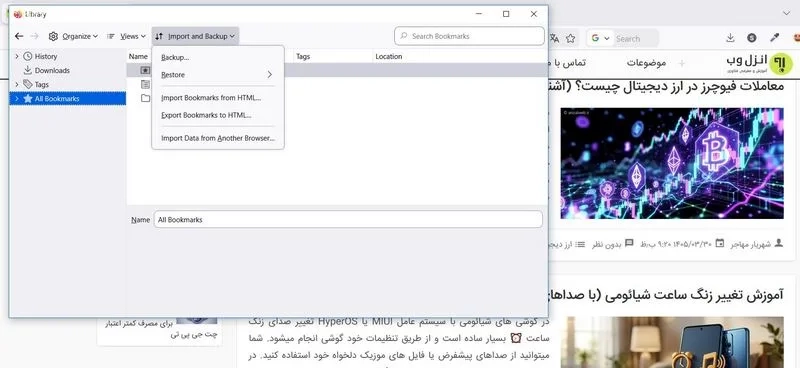
Task: Expand the History tree node
Action: click(17, 56)
